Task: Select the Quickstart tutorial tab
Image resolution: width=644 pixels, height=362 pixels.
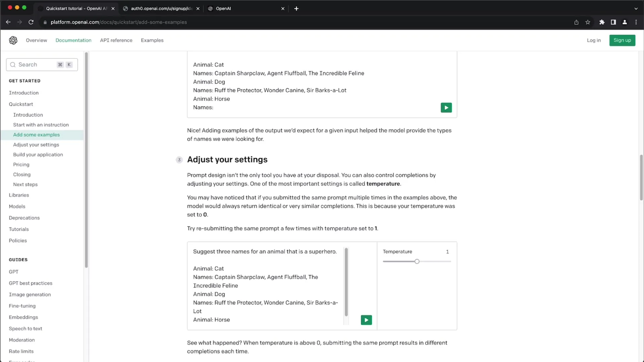Action: (77, 9)
